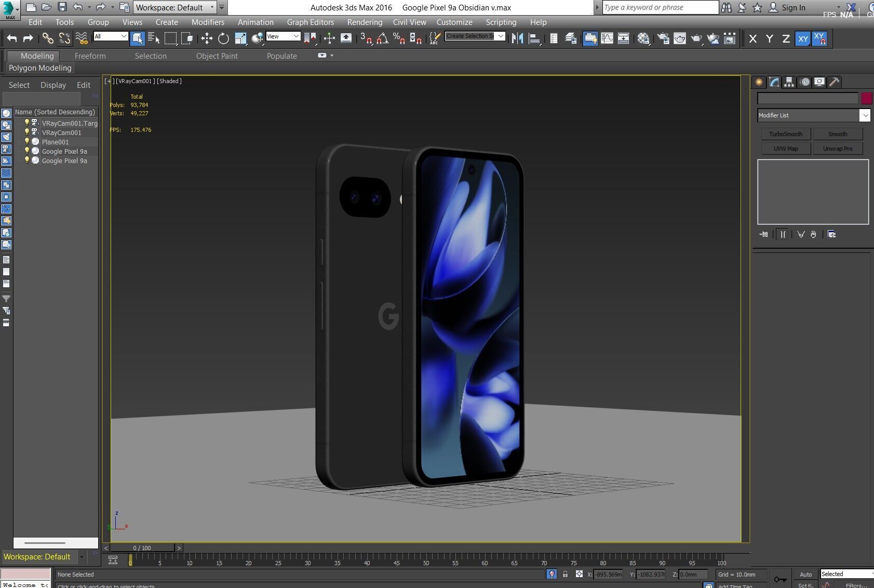The width and height of the screenshot is (874, 588).
Task: Click the X coordinate field in status bar
Action: [x=608, y=574]
